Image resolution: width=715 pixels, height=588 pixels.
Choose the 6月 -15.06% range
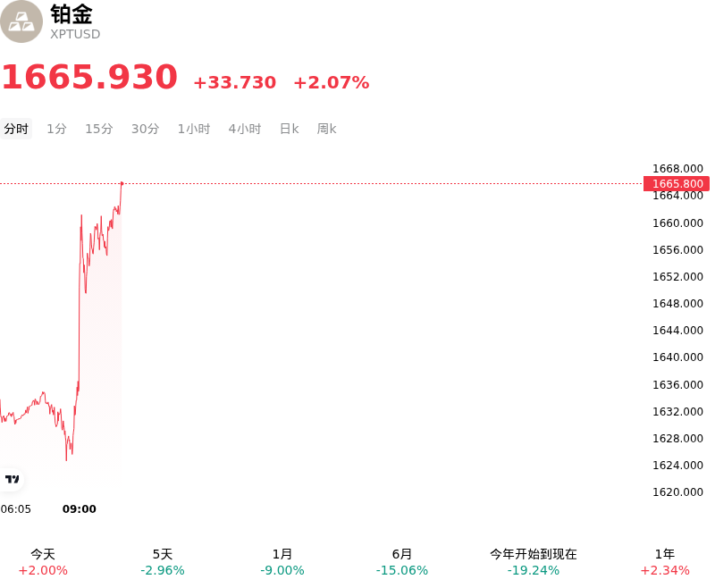401,562
